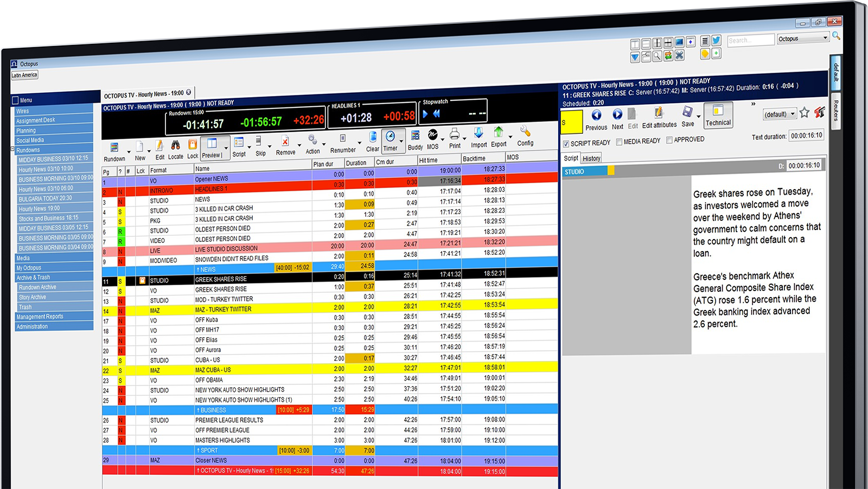Click the Locate binoculars icon
The width and height of the screenshot is (868, 489).
pos(175,145)
